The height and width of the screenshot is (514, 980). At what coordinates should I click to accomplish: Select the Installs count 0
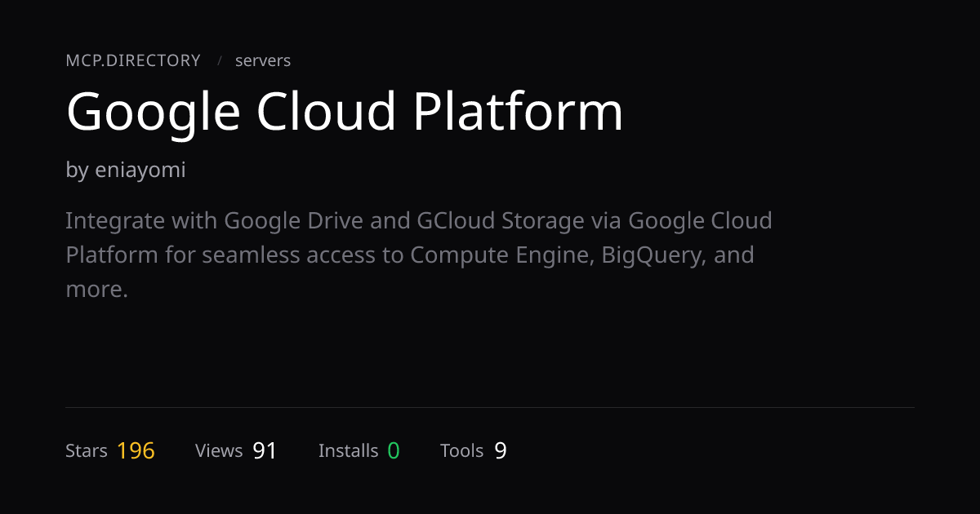tap(394, 451)
